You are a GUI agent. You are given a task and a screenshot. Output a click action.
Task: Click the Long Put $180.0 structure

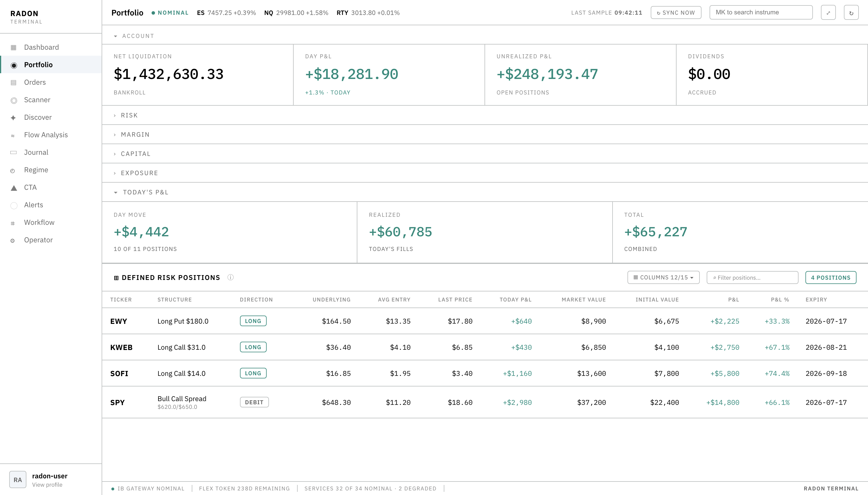click(183, 321)
